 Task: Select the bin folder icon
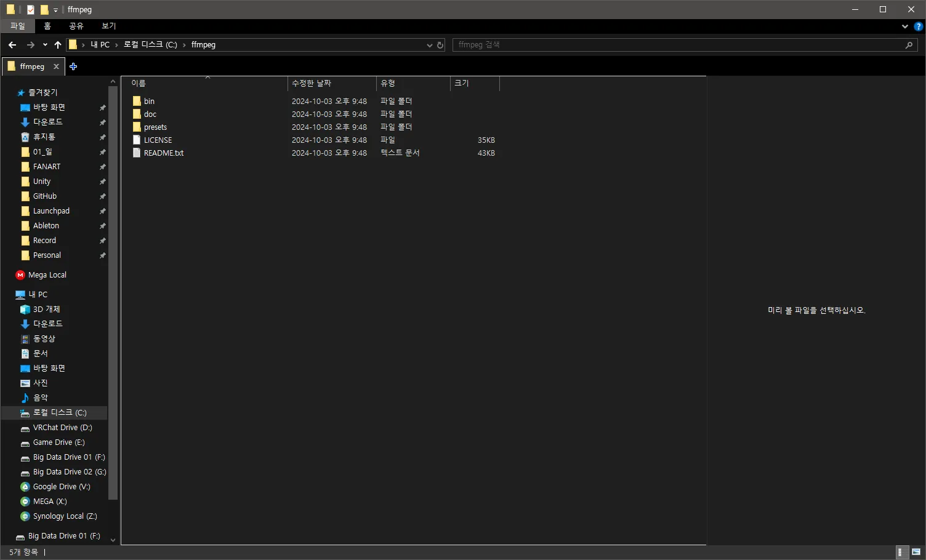click(x=137, y=101)
